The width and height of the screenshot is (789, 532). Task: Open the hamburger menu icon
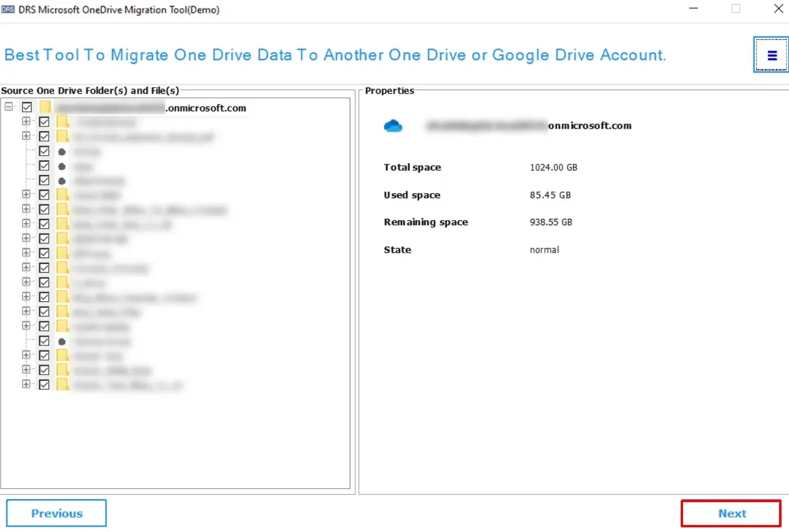(771, 56)
